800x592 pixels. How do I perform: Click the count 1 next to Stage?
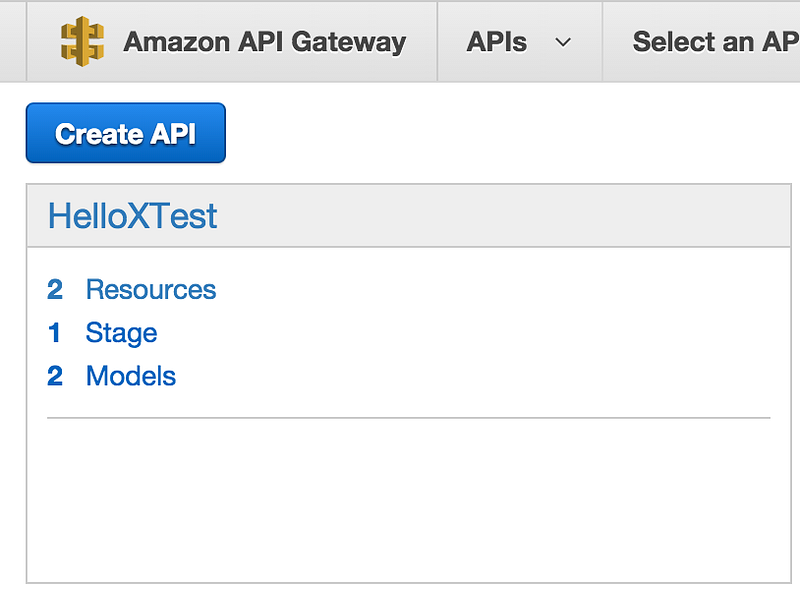click(55, 333)
